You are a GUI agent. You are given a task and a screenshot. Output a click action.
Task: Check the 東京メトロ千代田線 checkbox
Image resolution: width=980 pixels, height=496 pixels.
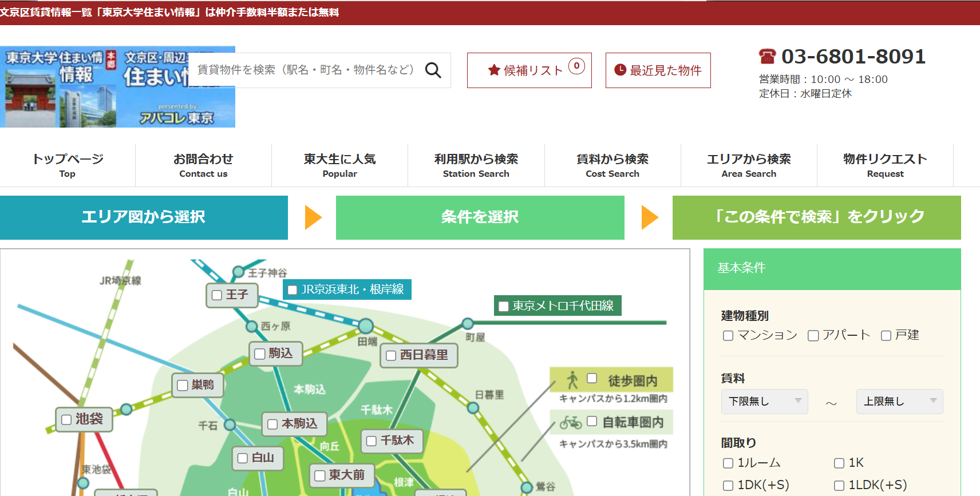pos(504,307)
